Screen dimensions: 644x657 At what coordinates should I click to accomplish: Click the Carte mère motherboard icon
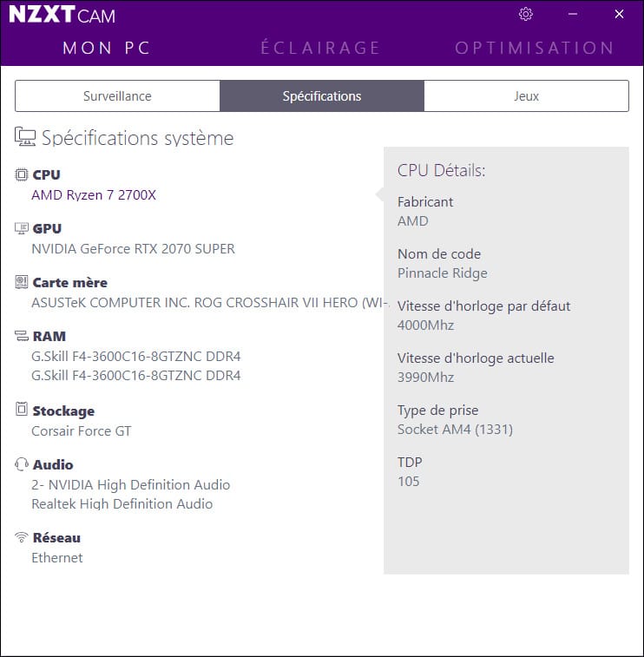tap(22, 282)
